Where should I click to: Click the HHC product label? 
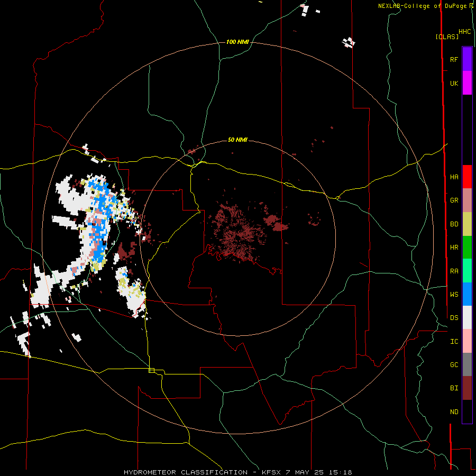point(464,32)
